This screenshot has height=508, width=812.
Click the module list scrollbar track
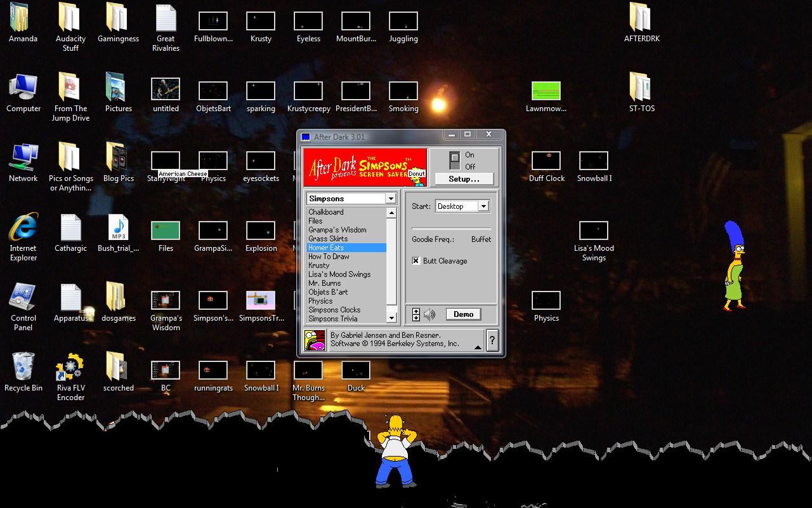(x=391, y=265)
